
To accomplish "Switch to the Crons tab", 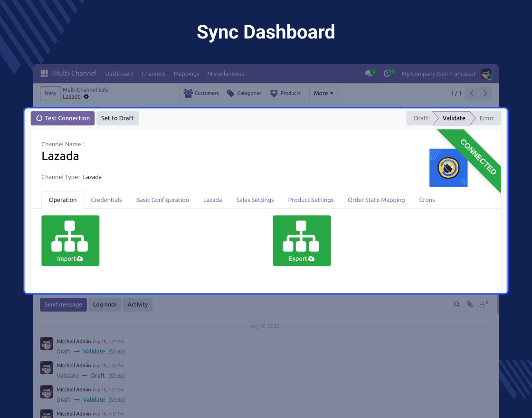I will tap(427, 200).
